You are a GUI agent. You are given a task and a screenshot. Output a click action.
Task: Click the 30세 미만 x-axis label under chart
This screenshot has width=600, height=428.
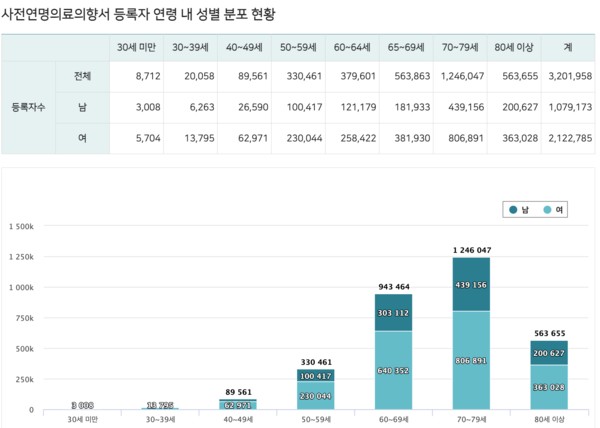pos(83,420)
